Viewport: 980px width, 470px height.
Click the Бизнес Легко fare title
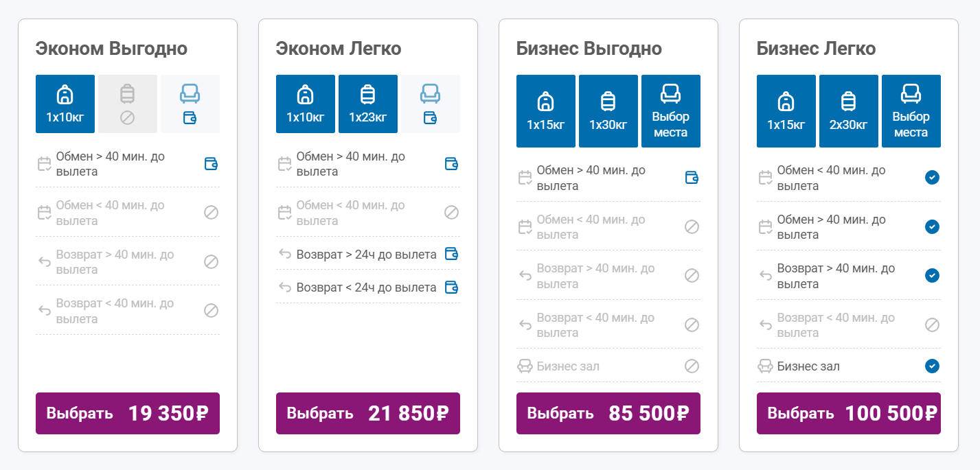click(x=816, y=49)
